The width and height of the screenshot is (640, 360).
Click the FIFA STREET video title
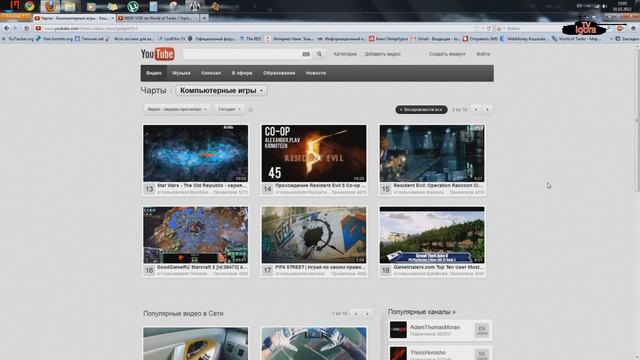coord(320,267)
